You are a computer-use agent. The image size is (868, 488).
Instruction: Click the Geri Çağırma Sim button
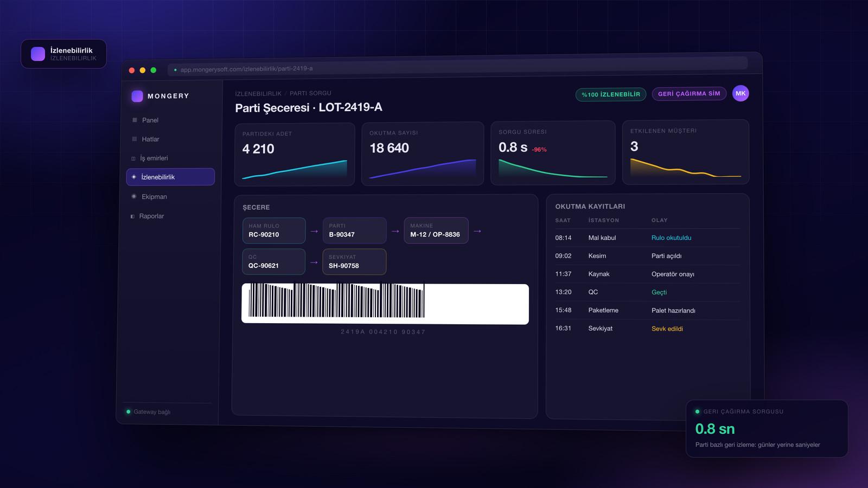coord(689,94)
